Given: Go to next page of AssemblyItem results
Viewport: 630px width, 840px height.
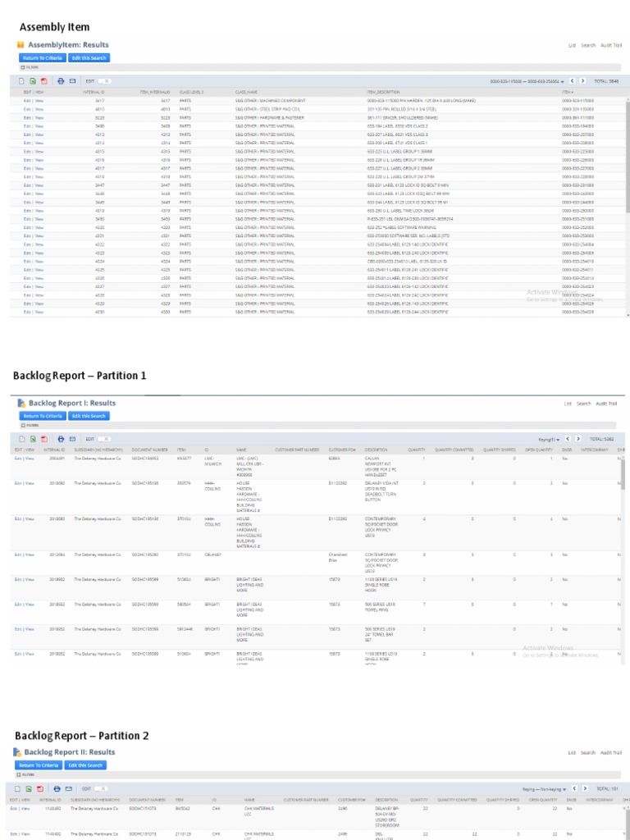Looking at the screenshot, I should [582, 81].
